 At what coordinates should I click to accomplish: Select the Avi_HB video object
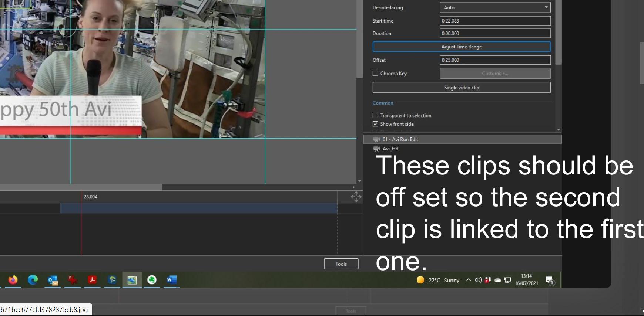coord(390,149)
